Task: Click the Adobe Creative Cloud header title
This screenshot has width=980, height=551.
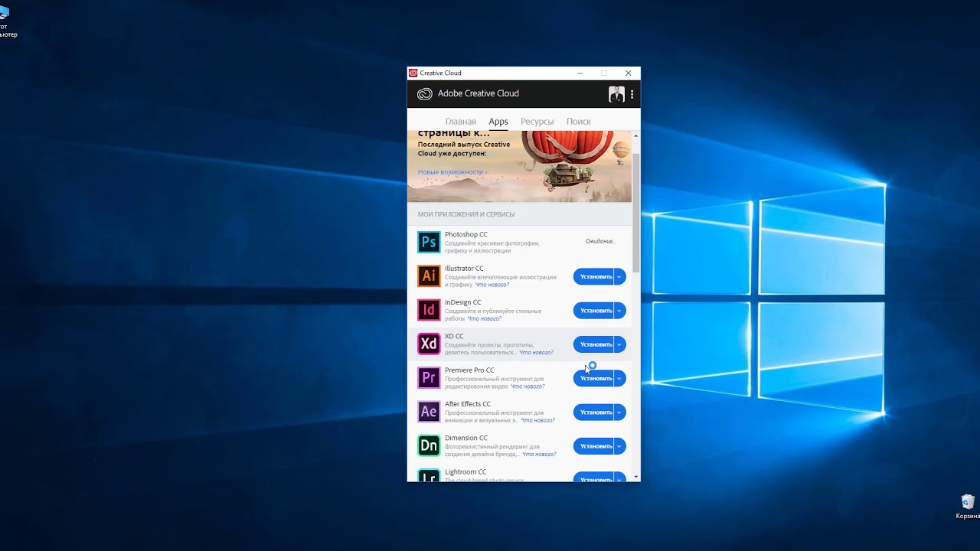Action: coord(479,93)
